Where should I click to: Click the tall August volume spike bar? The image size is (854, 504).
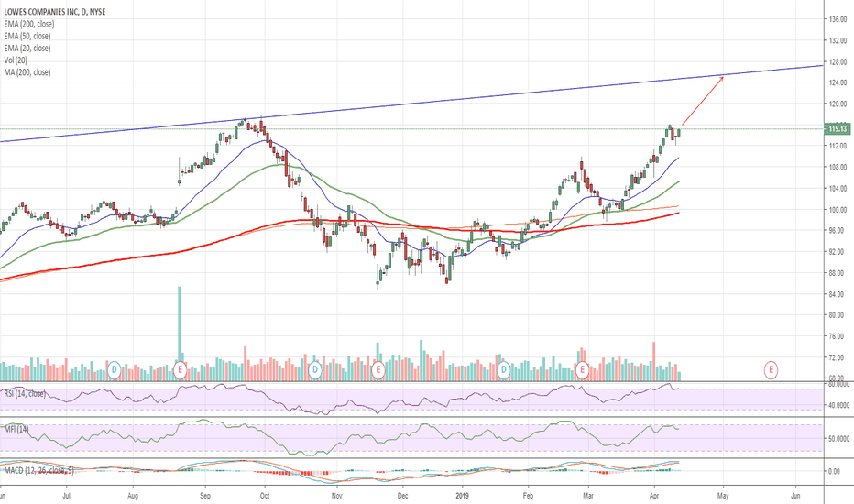[x=180, y=334]
